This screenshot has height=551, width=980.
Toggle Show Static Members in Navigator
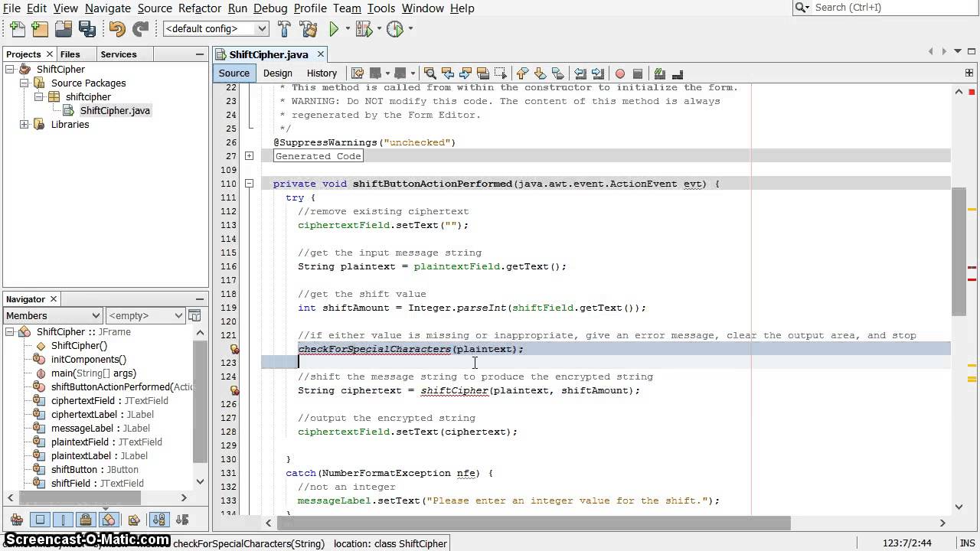coord(63,520)
